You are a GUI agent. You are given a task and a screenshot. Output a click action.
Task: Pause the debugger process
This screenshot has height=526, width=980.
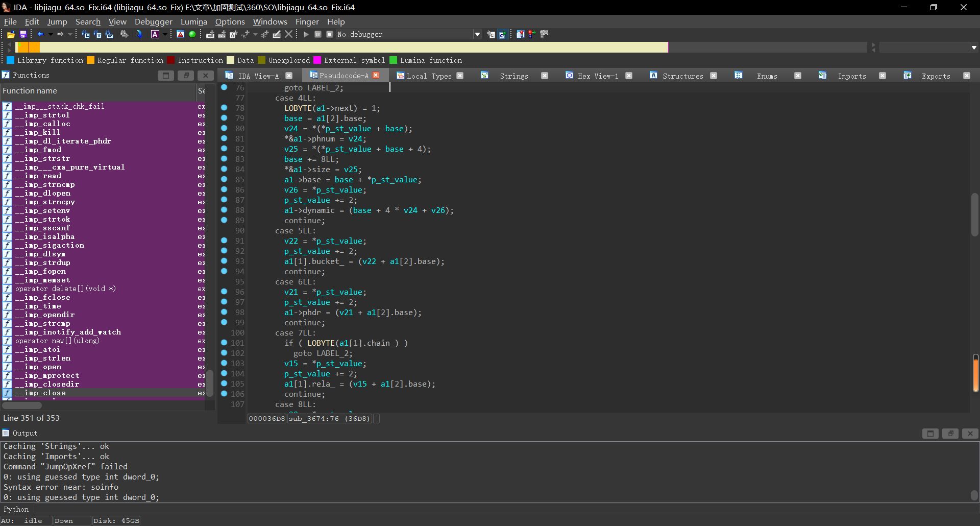click(x=318, y=34)
